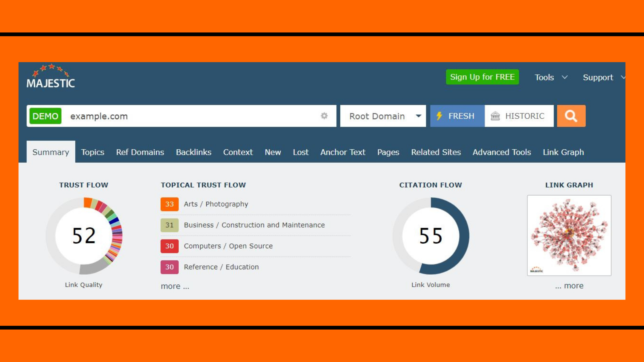Click the Trust Flow 52 donut chart
The image size is (644, 362).
click(84, 236)
